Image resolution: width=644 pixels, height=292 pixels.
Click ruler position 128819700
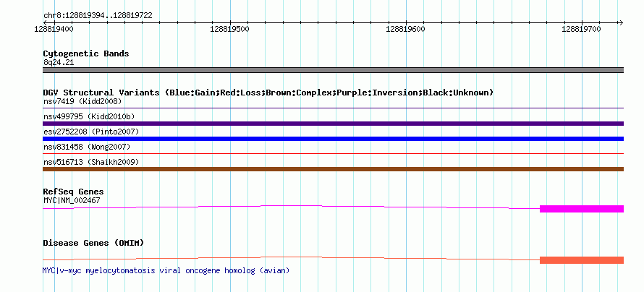[x=582, y=29]
